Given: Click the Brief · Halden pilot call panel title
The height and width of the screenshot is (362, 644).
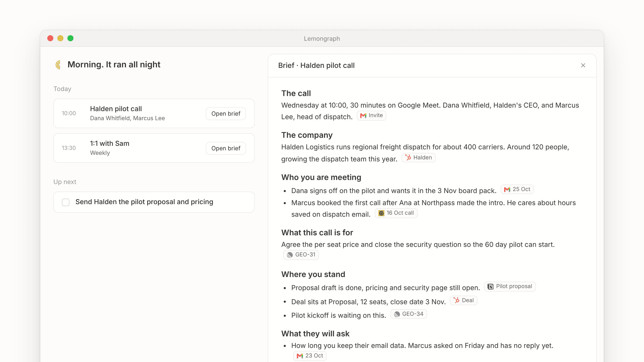Looking at the screenshot, I should point(316,65).
